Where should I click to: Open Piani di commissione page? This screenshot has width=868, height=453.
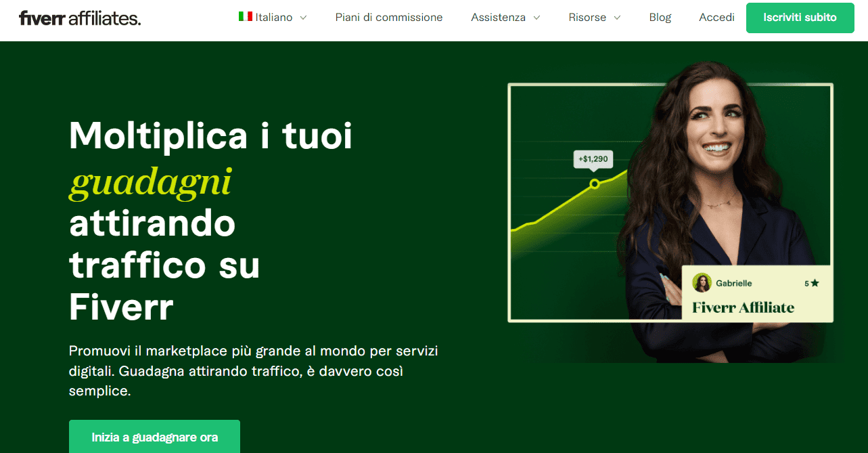tap(389, 18)
